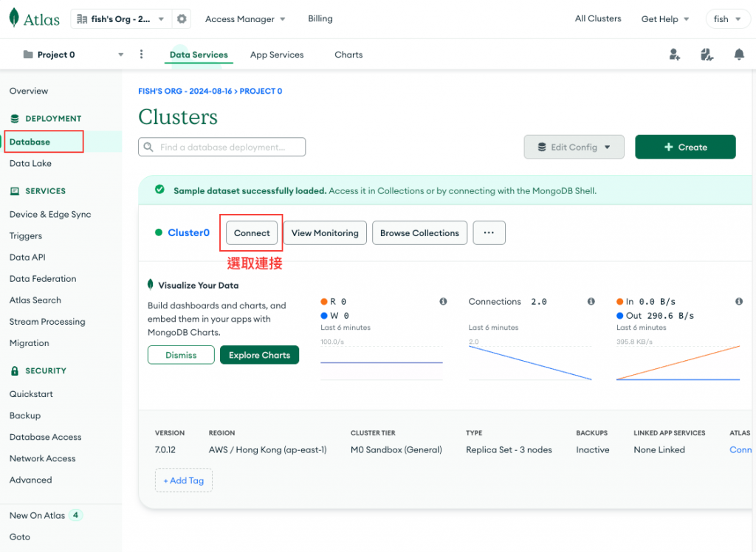Click the network In/Out chart
The width and height of the screenshot is (756, 552).
click(678, 362)
